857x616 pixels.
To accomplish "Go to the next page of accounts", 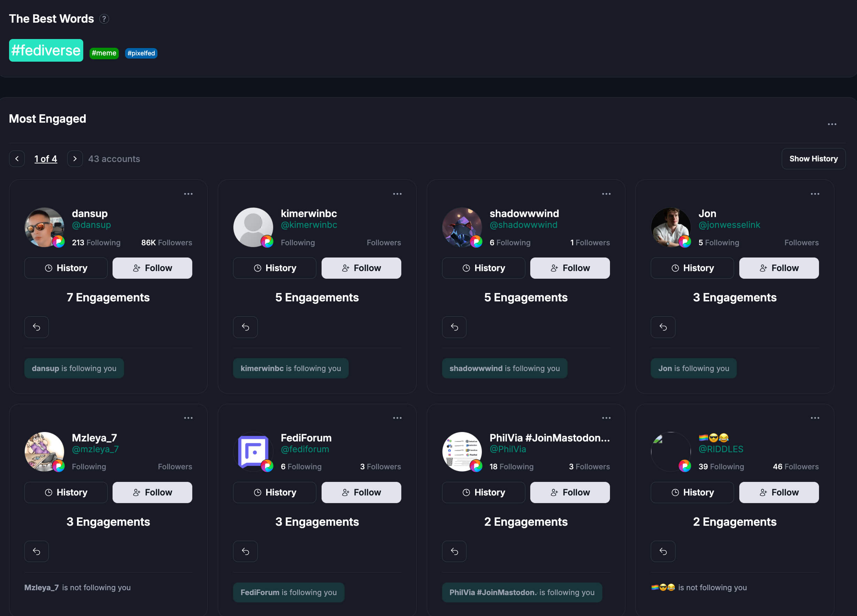I will click(75, 159).
